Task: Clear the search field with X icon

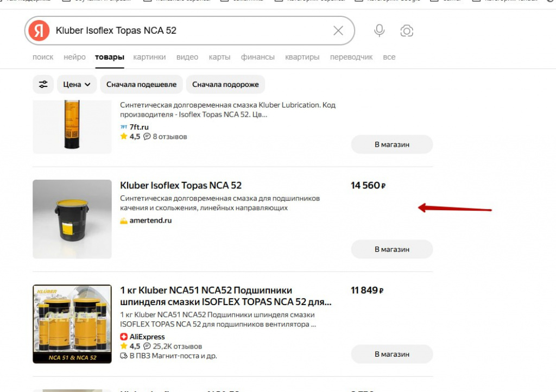Action: (x=338, y=30)
